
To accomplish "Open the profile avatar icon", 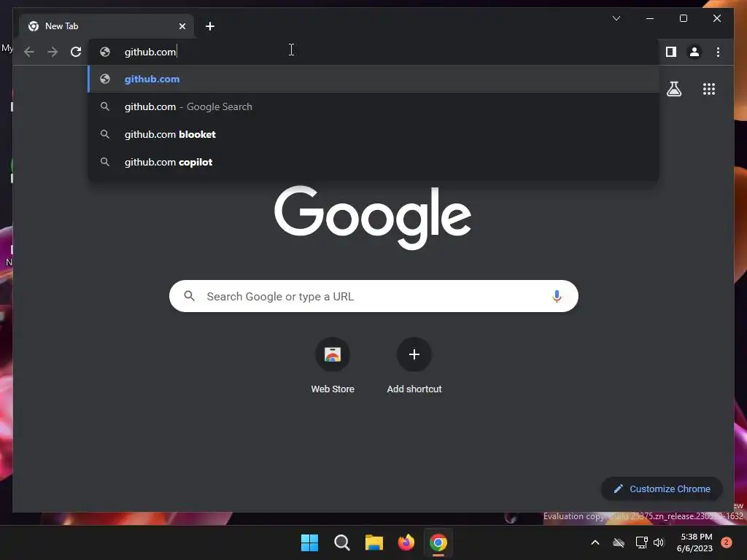I will (x=694, y=52).
